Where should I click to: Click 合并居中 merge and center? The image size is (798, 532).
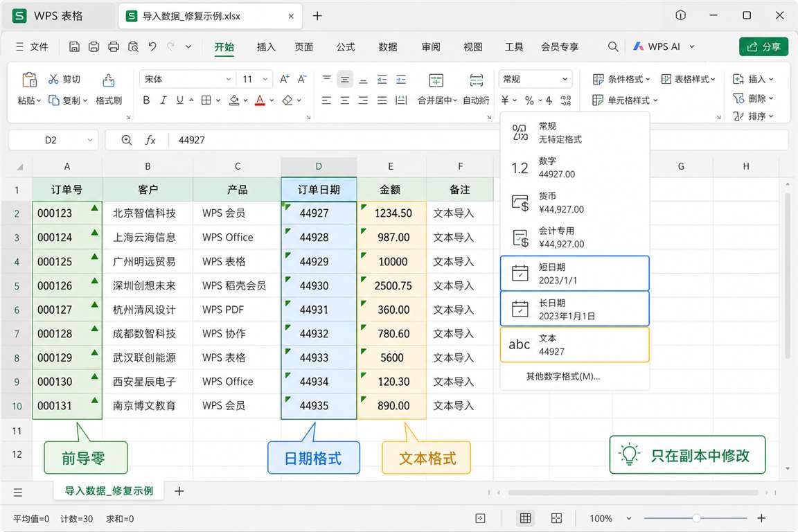(x=436, y=89)
